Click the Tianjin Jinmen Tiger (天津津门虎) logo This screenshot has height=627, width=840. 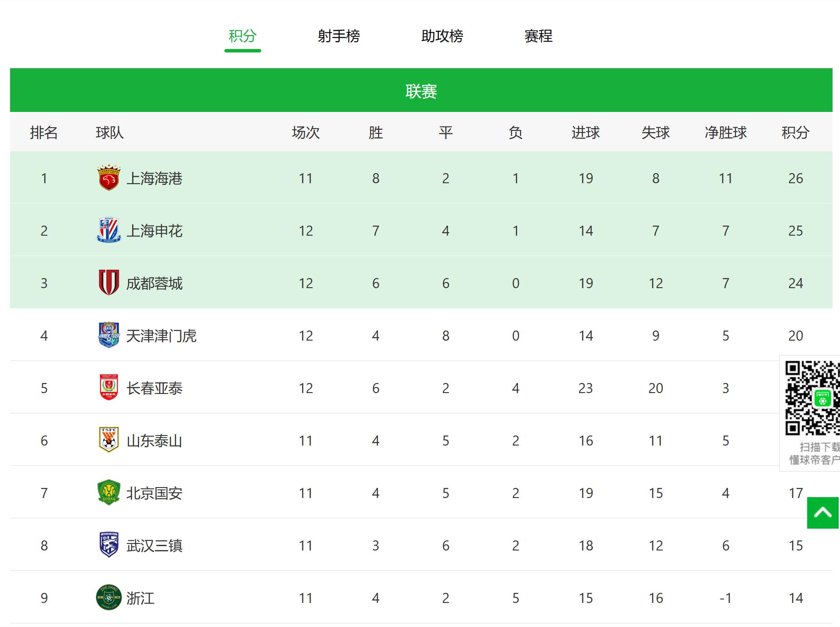coord(108,335)
